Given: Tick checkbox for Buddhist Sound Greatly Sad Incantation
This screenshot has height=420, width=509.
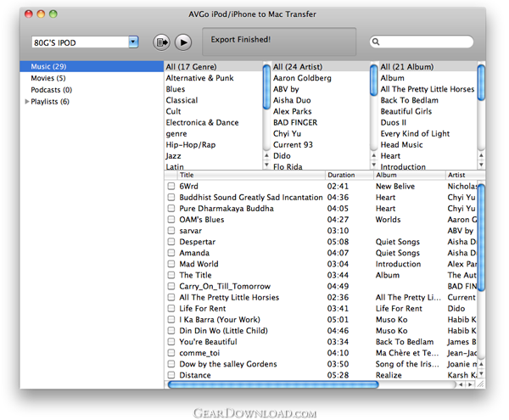Looking at the screenshot, I should pyautogui.click(x=171, y=198).
